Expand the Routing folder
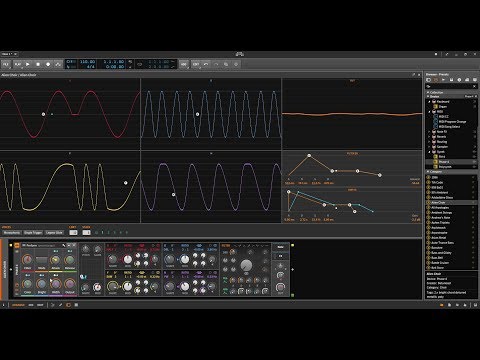The height and width of the screenshot is (360, 480). (x=430, y=142)
